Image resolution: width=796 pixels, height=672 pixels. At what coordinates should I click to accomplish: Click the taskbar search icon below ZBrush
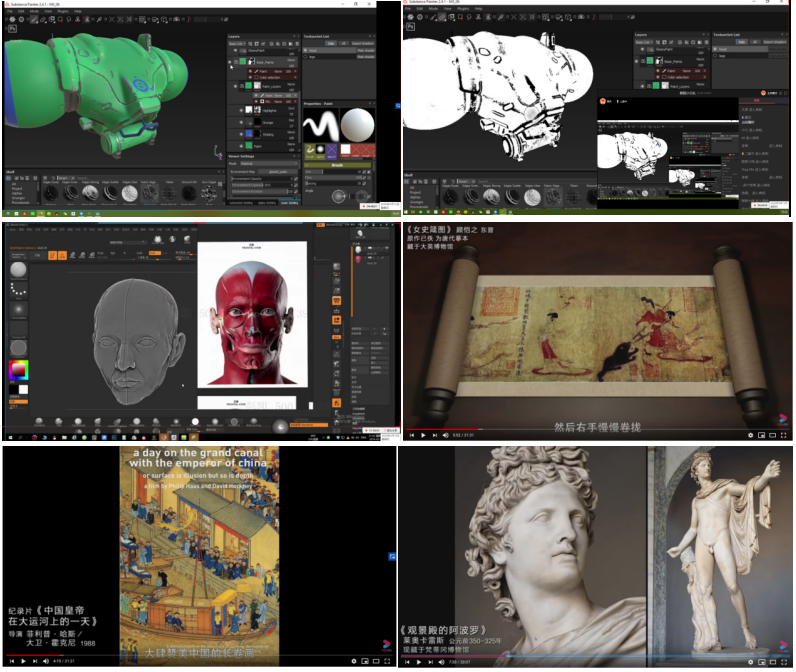tap(20, 437)
